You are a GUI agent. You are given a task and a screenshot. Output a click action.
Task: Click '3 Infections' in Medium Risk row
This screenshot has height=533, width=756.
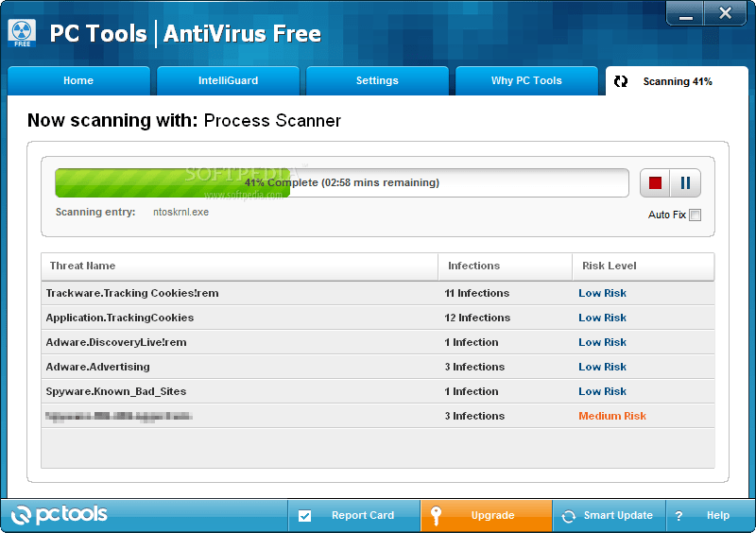point(474,416)
